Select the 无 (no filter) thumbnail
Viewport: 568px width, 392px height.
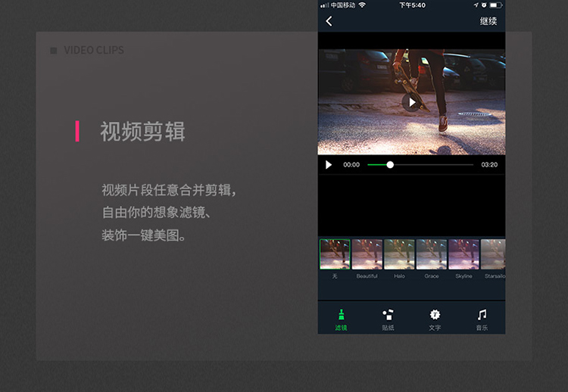click(x=334, y=254)
